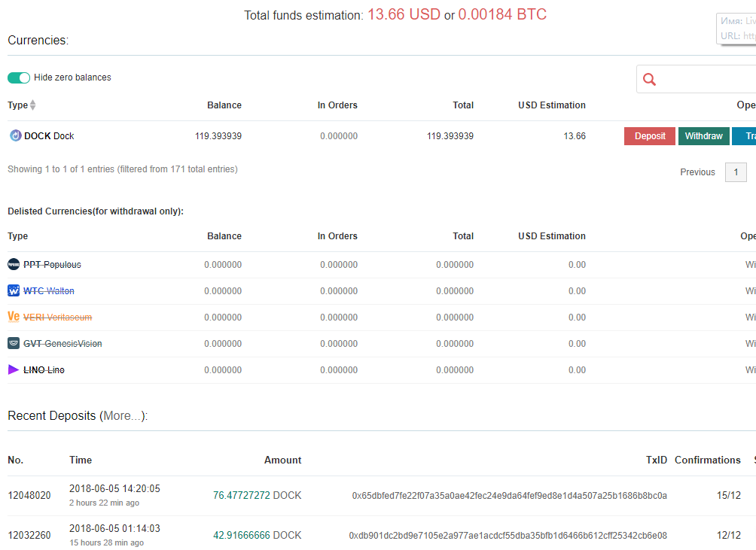Click the red search magnifier icon
The width and height of the screenshot is (756, 550).
[649, 80]
